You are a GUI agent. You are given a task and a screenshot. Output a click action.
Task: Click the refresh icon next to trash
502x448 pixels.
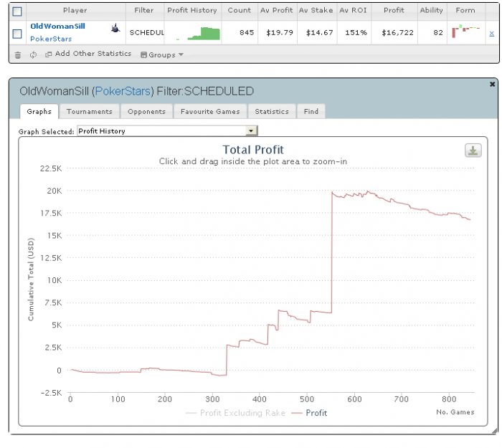(33, 54)
